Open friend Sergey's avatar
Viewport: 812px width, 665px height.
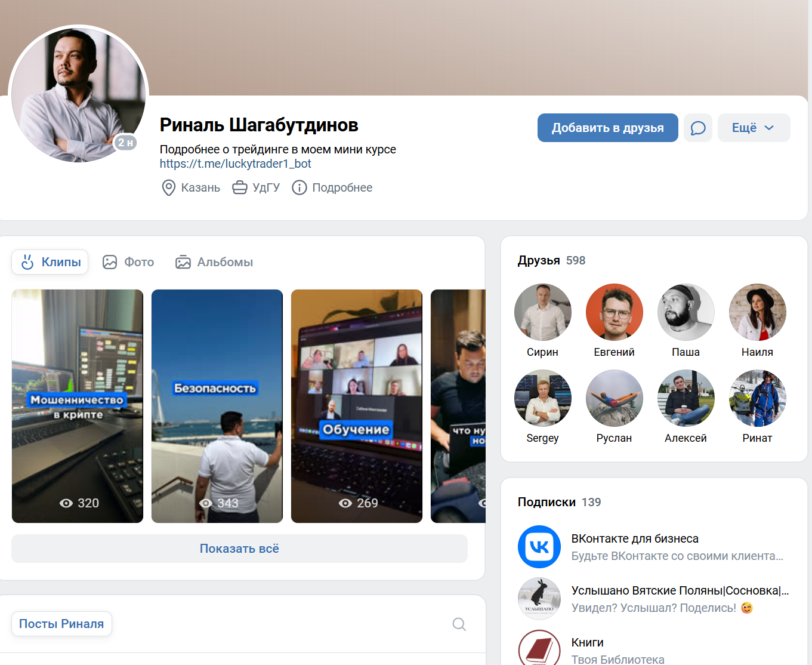pos(543,398)
